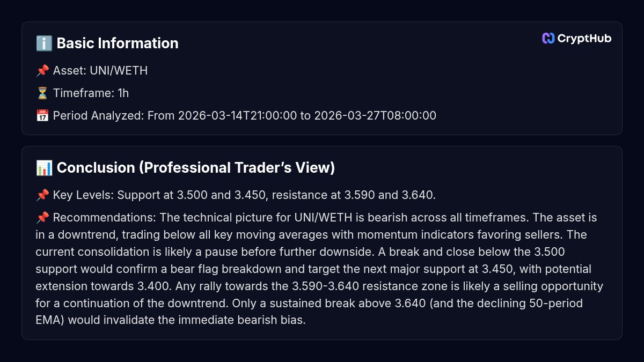
Task: Click the pushpin icon next to Key Levels
Action: [x=42, y=195]
